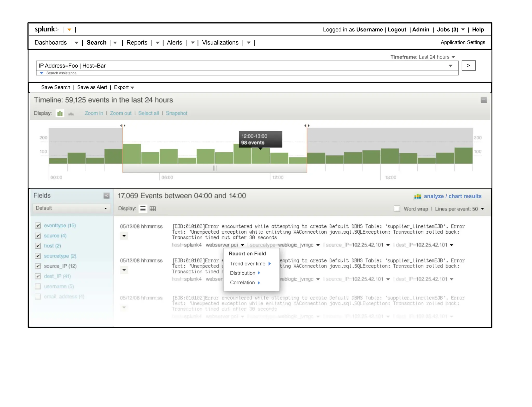Screen dimensions: 532x407
Task: Click the timeline range scroll grip
Action: point(215,168)
